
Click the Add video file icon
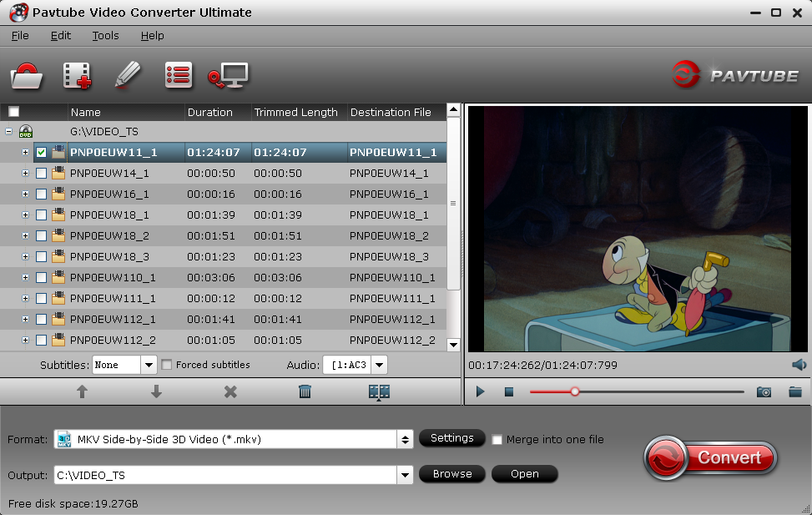[77, 76]
